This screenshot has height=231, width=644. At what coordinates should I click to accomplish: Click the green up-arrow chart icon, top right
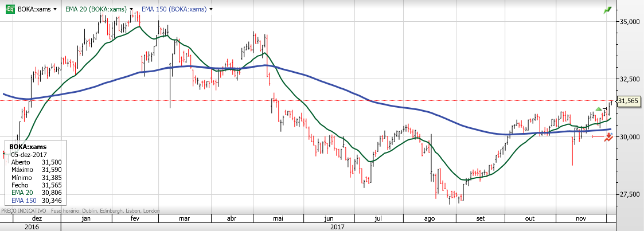pos(607,10)
